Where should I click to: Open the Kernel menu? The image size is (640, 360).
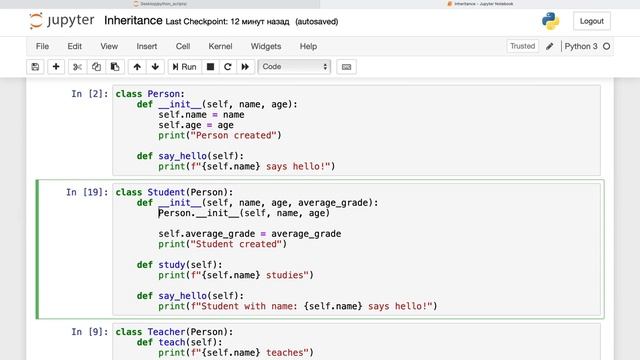(x=220, y=47)
